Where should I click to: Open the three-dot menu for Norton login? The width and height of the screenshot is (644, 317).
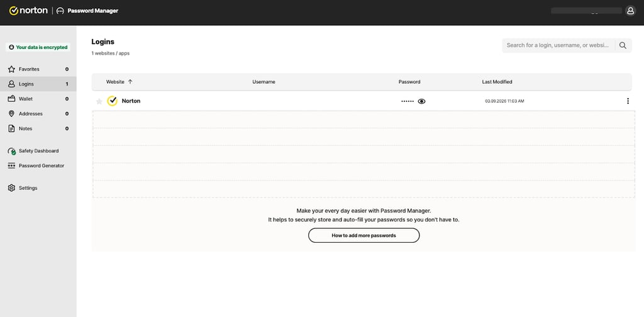coord(628,101)
